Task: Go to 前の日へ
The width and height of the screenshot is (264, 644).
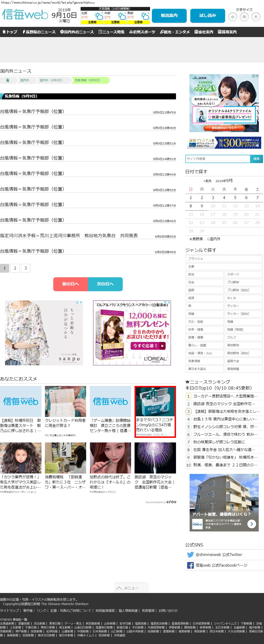Action: coord(70,284)
